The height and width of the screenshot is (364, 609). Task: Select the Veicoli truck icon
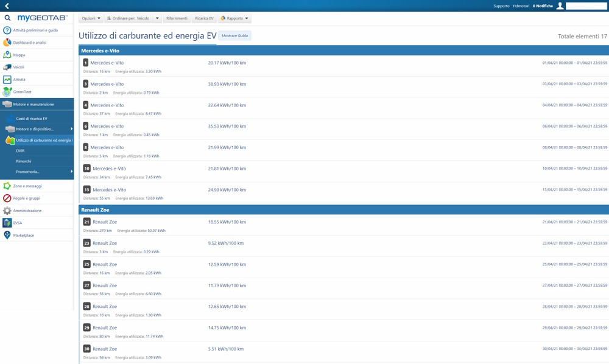pos(7,67)
